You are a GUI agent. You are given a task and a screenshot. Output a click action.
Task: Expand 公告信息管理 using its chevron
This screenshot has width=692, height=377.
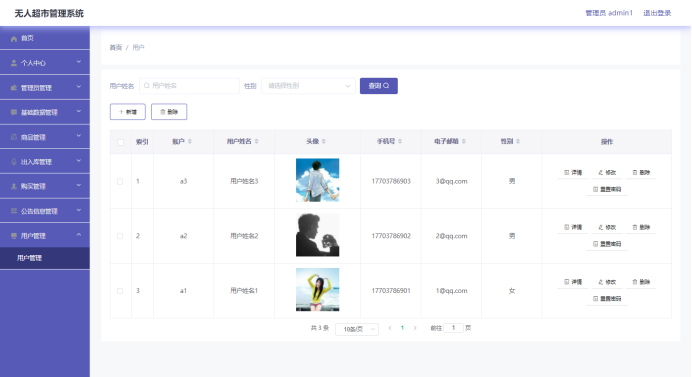coord(79,210)
